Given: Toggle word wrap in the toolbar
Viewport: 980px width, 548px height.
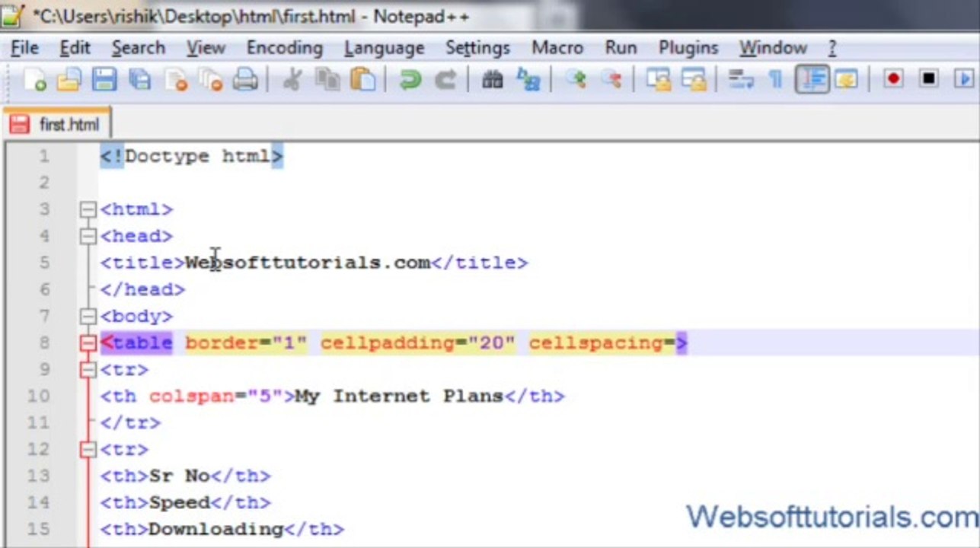Looking at the screenshot, I should coord(740,79).
